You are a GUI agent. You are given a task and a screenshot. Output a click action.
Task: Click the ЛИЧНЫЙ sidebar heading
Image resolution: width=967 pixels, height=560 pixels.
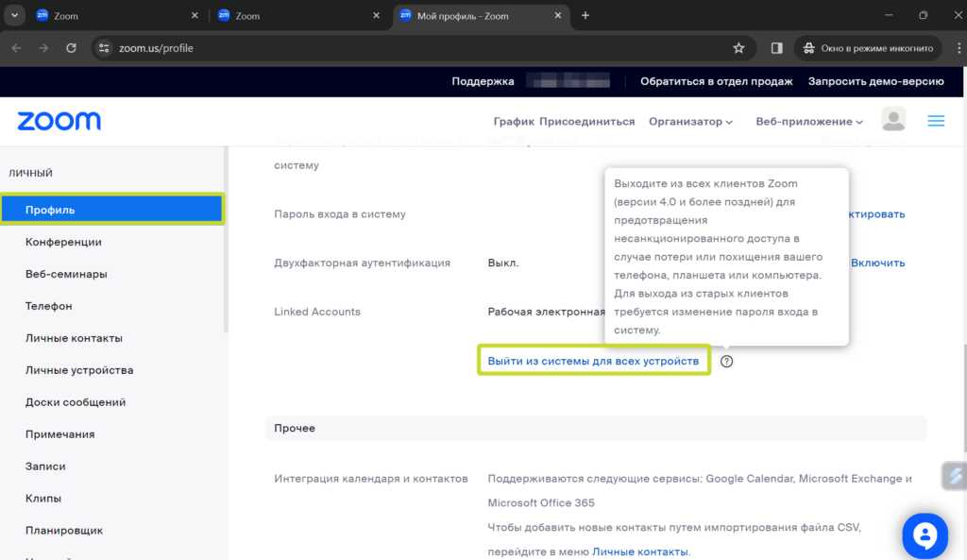(30, 173)
